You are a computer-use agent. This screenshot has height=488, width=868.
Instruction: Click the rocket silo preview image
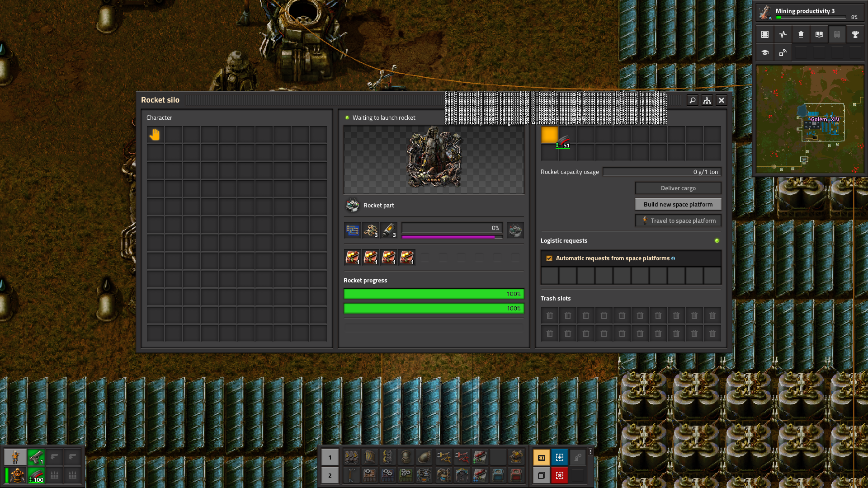coord(434,160)
